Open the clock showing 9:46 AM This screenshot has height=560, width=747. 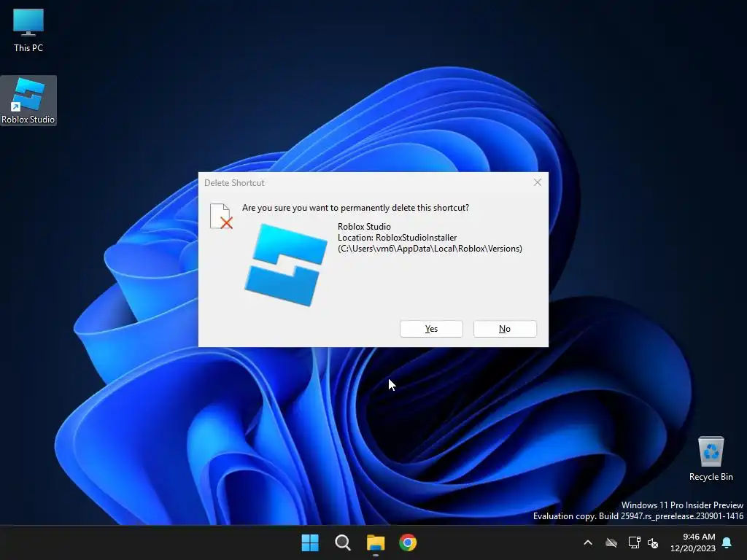693,542
